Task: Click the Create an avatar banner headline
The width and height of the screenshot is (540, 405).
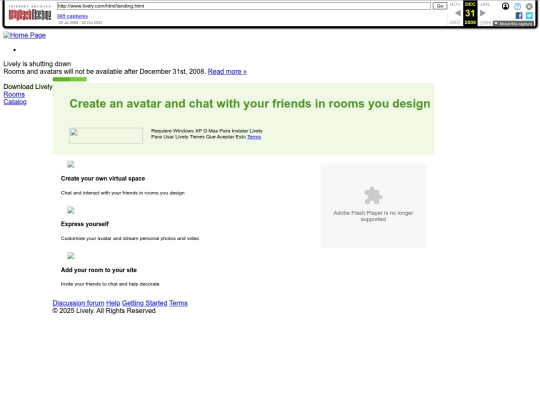Action: pos(250,104)
